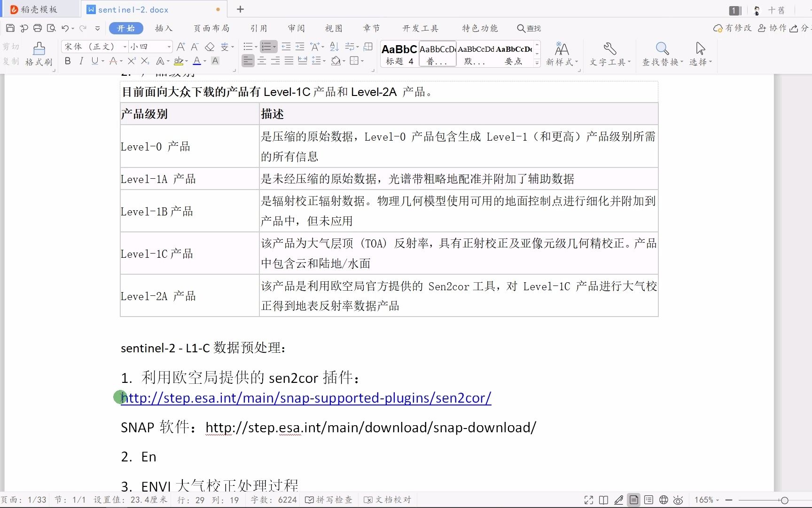
Task: Apply superscript X² formatting
Action: 132,61
